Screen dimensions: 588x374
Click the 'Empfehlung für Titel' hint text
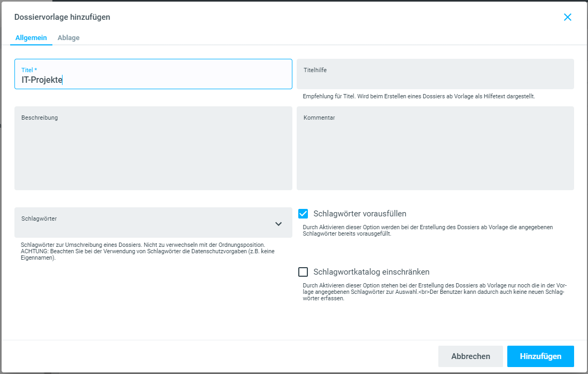(419, 97)
